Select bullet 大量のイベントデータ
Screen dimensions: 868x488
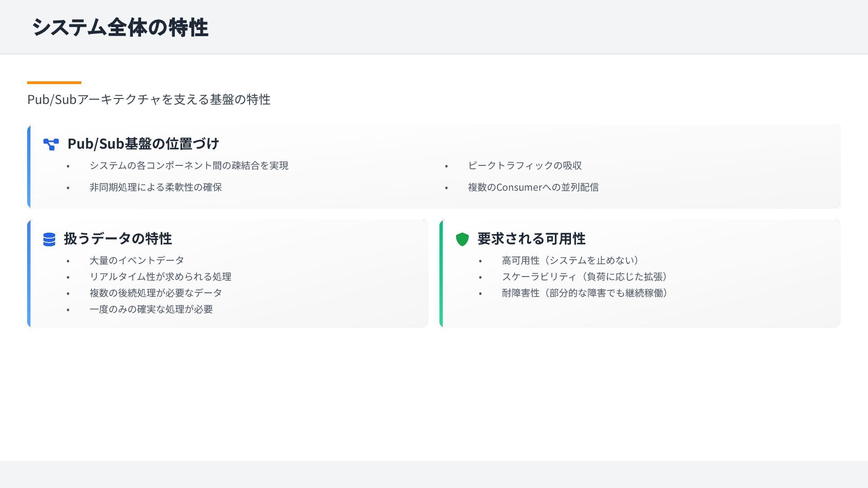coord(137,261)
